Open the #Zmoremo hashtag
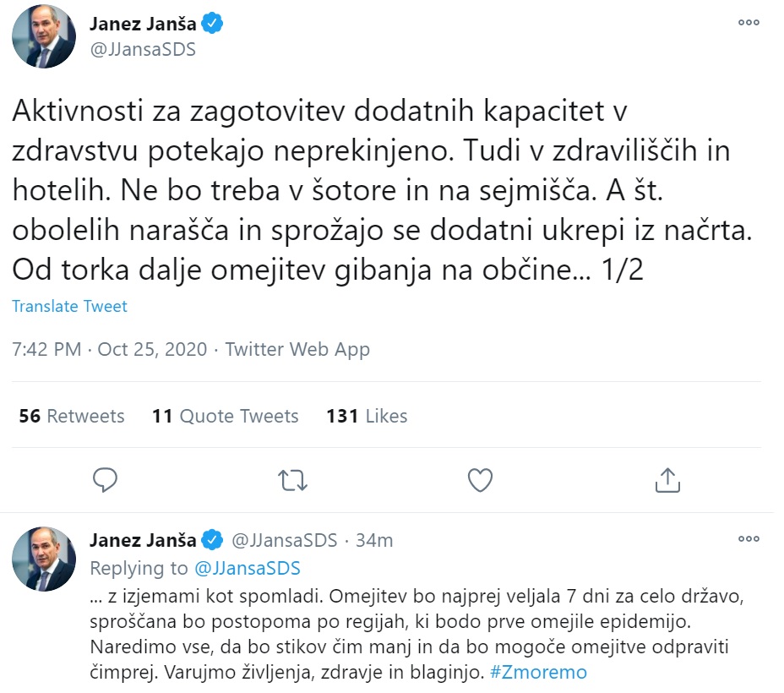This screenshot has width=784, height=693. pos(537,673)
